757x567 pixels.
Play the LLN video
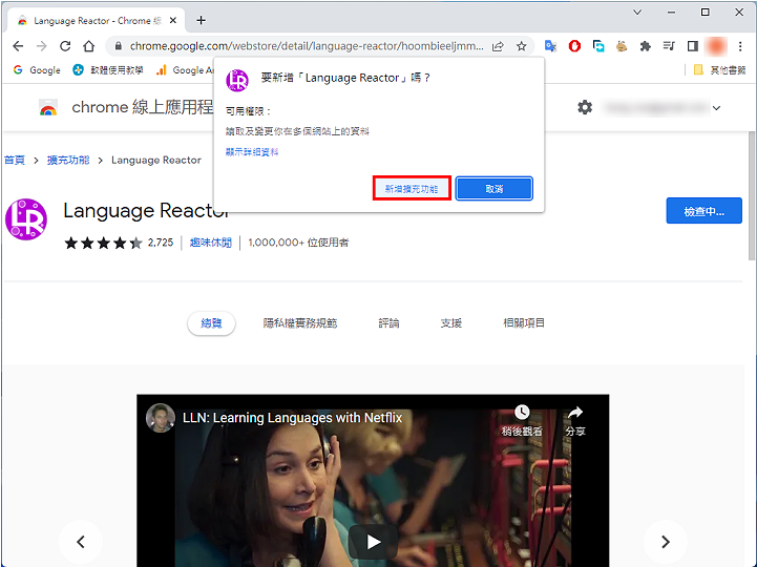[x=373, y=542]
